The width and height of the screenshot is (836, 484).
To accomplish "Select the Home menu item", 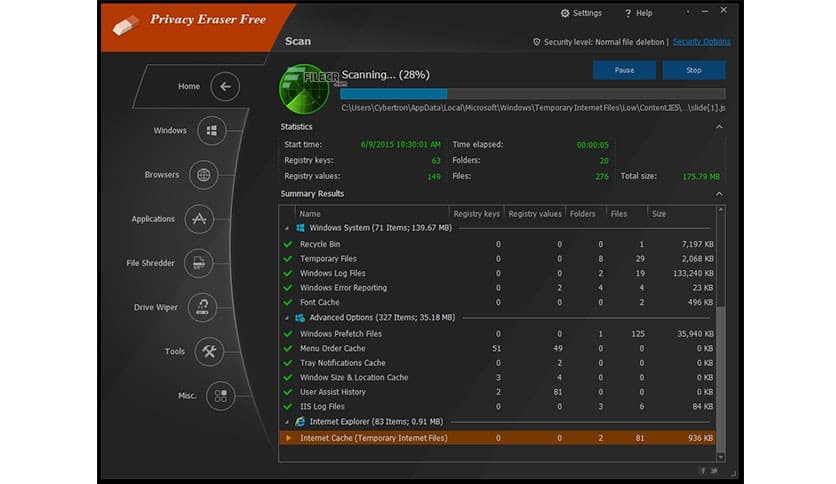I will coord(189,86).
